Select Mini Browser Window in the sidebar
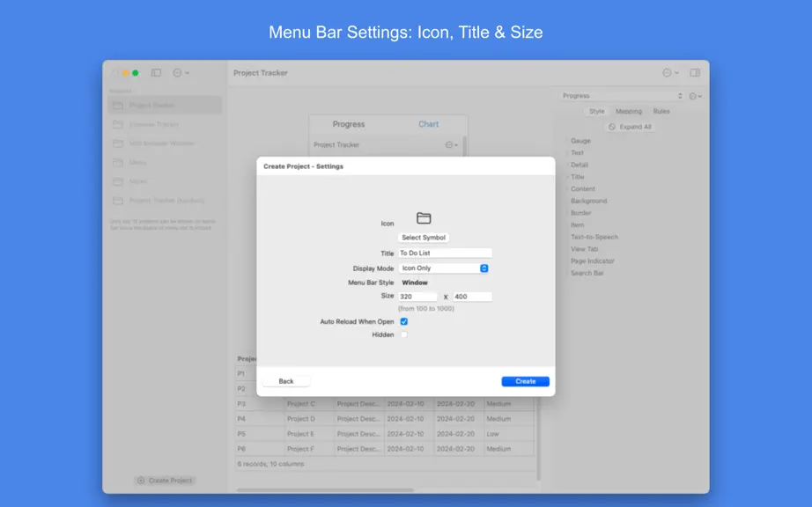 tap(165, 143)
